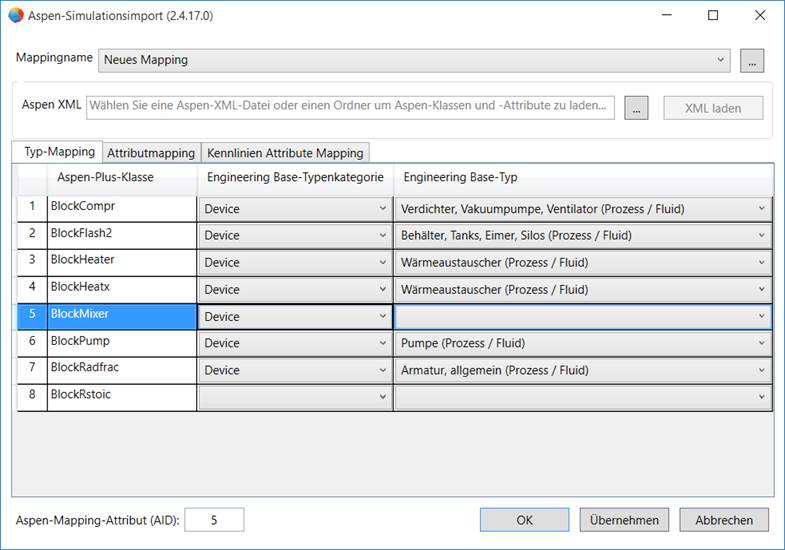Select the BlockHeater cell

tap(122, 263)
